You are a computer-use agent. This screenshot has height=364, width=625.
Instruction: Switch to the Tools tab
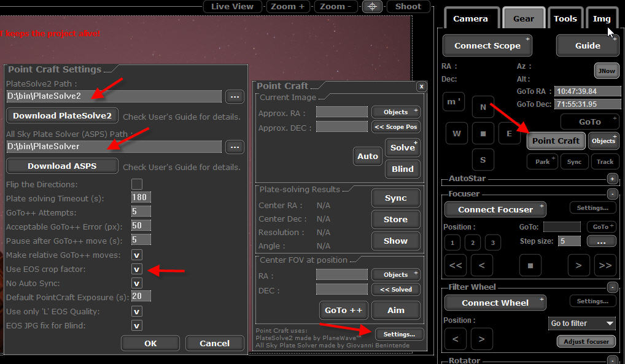pos(565,18)
